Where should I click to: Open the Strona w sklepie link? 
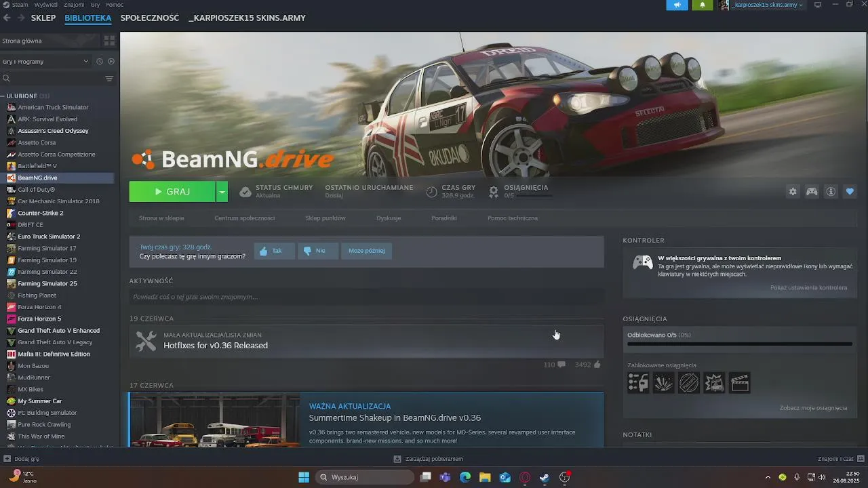click(161, 218)
